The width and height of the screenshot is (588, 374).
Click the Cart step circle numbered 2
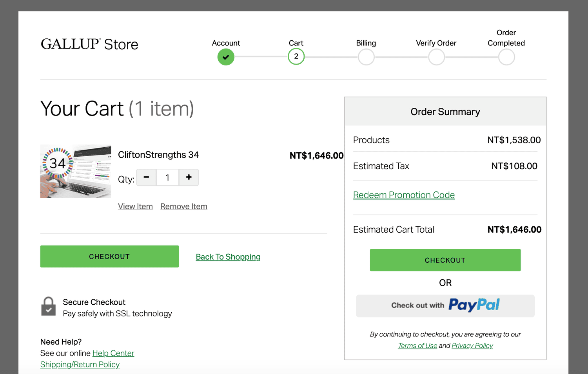[x=296, y=56]
